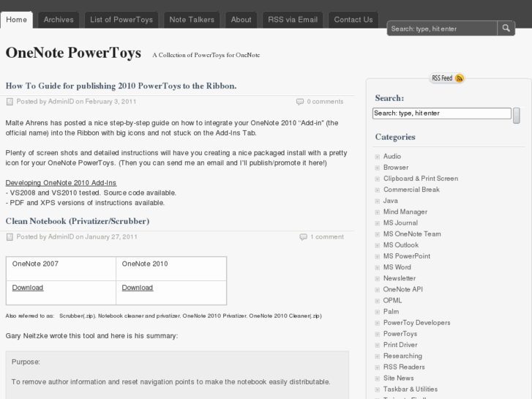Click 'Posted by AdminID on February 3, 2011'
The height and width of the screenshot is (399, 532).
(76, 102)
